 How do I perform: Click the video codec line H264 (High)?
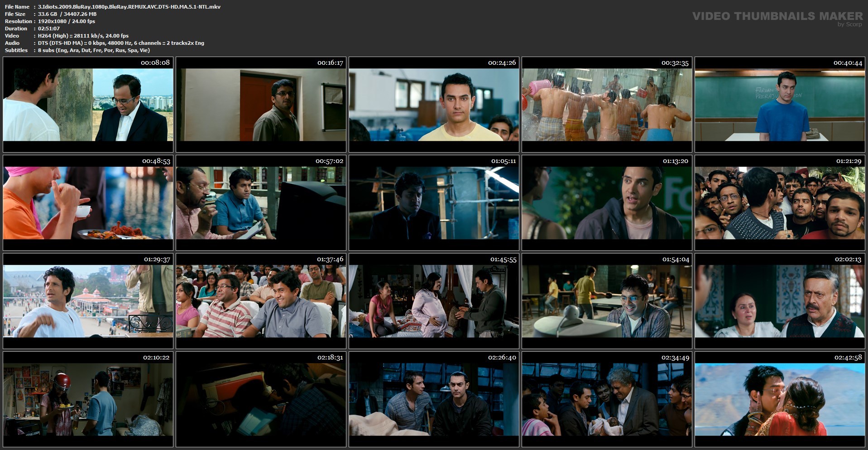(x=83, y=36)
